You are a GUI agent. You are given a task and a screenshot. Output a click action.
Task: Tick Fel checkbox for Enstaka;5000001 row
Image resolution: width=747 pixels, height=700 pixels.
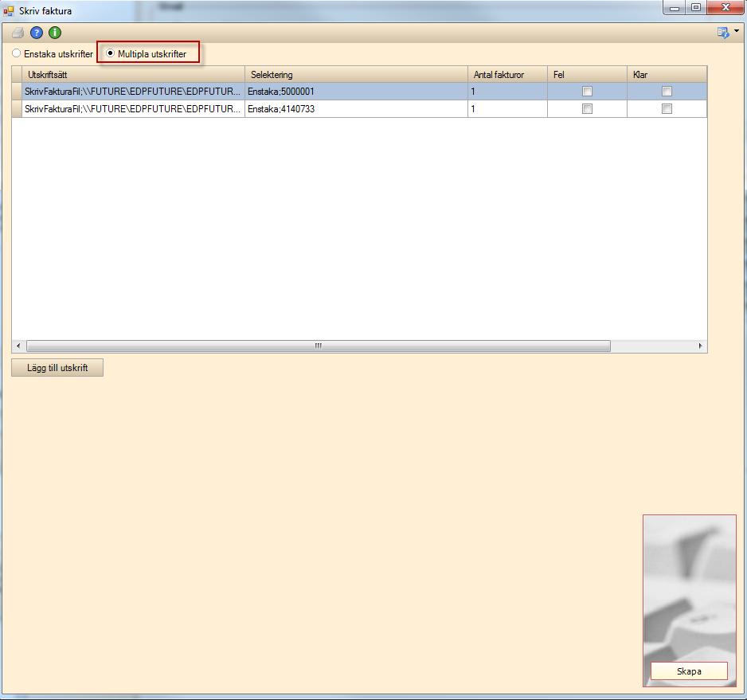click(x=587, y=91)
